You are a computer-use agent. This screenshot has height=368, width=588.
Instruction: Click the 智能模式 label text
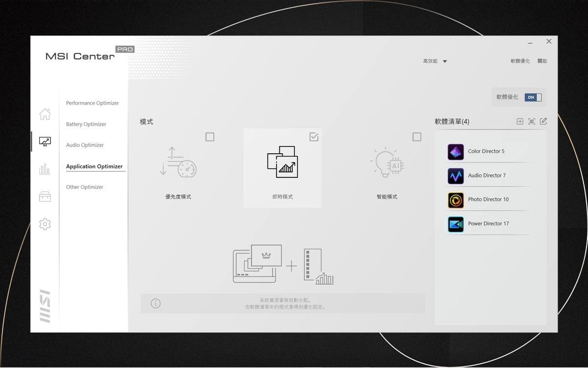[x=387, y=197]
